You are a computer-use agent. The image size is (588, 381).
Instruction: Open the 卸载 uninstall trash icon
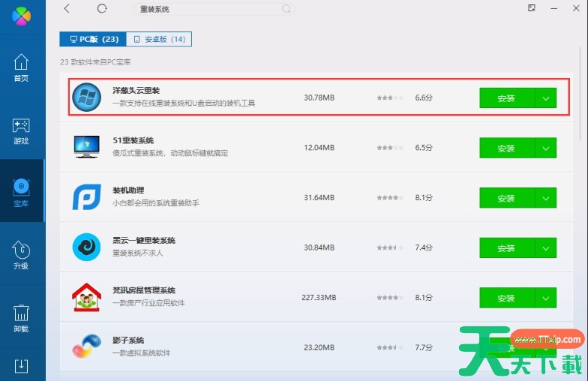click(x=21, y=318)
